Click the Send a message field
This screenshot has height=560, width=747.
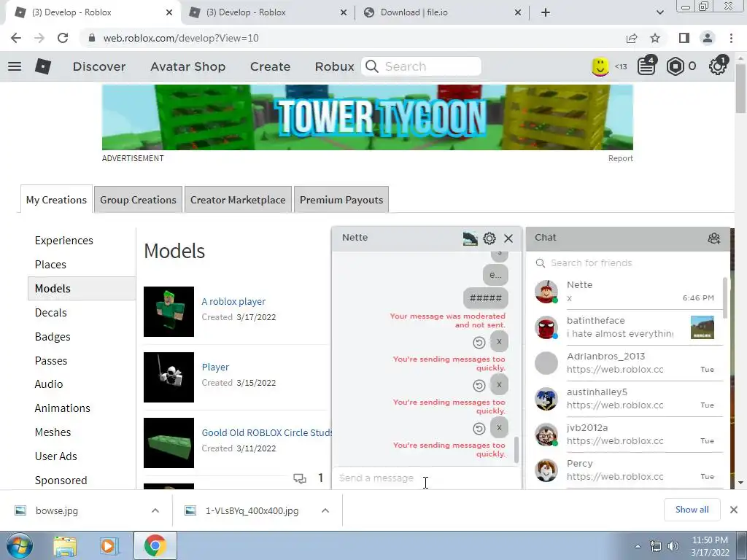pos(426,478)
